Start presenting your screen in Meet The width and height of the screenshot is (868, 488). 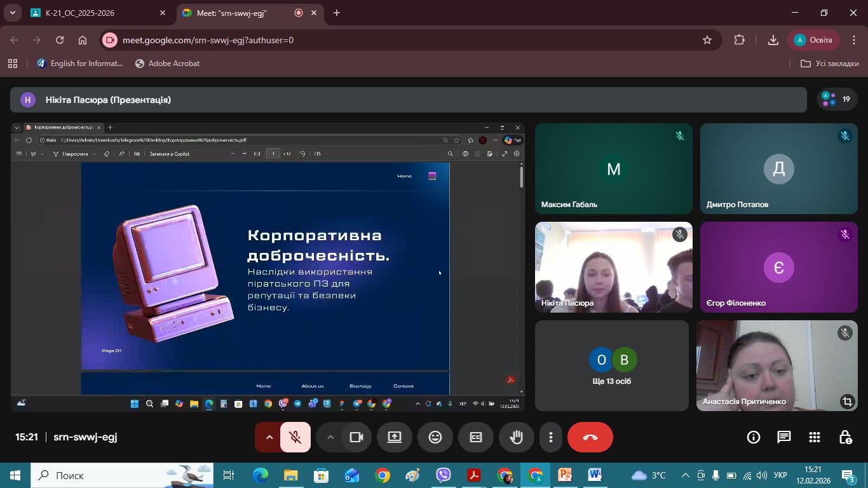pos(395,437)
